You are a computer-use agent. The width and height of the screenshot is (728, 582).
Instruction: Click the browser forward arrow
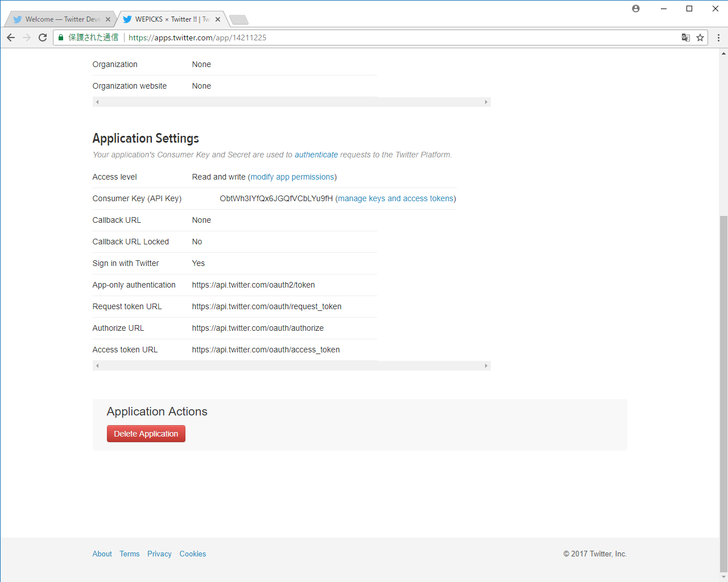point(27,38)
